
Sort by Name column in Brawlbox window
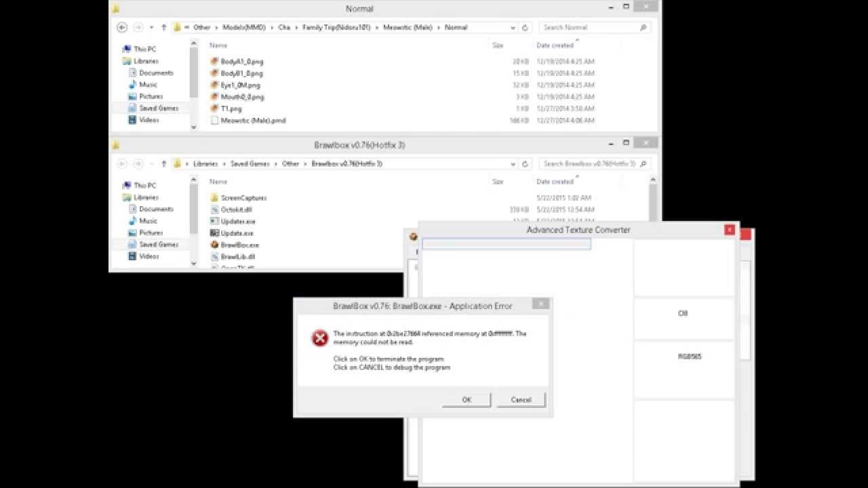point(218,182)
